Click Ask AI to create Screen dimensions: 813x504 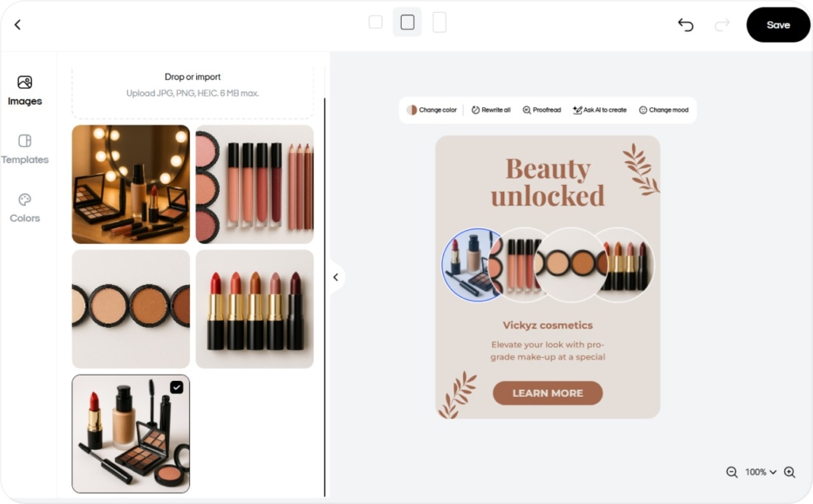pyautogui.click(x=599, y=110)
